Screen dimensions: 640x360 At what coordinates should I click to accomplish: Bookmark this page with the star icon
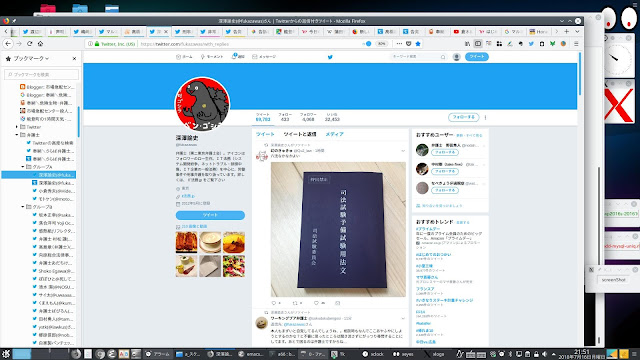[418, 44]
